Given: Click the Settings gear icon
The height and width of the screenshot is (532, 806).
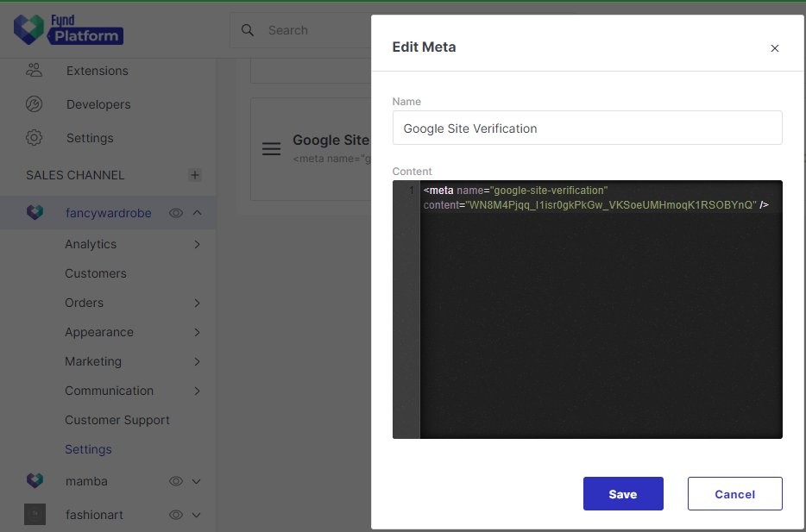Looking at the screenshot, I should (x=34, y=138).
